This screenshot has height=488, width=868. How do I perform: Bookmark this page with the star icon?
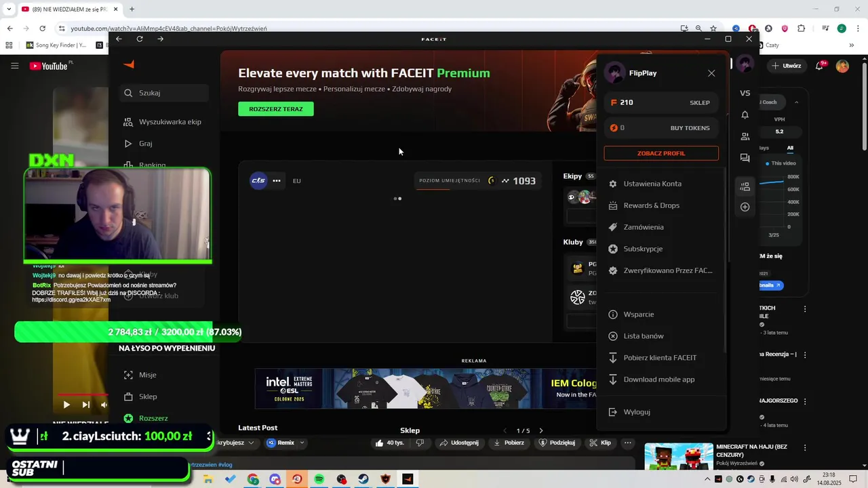pyautogui.click(x=713, y=28)
